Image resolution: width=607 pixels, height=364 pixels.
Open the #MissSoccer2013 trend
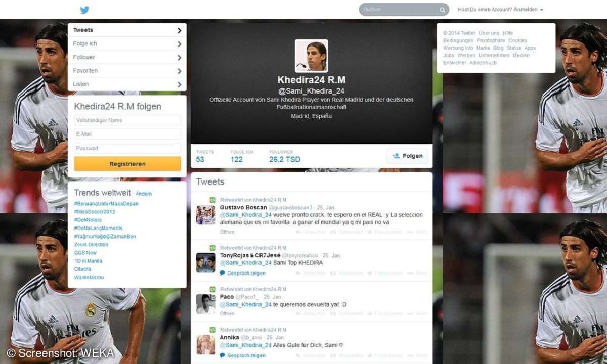[96, 212]
